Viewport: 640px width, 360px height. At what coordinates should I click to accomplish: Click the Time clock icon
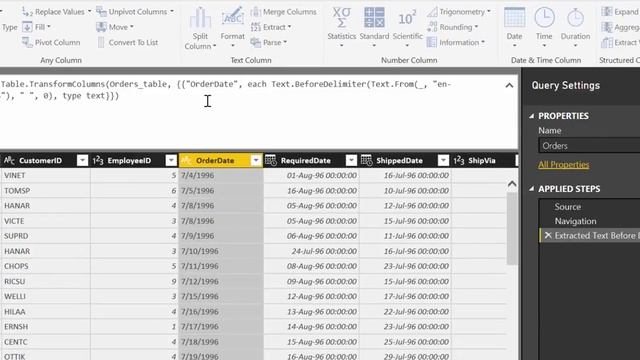[x=544, y=18]
